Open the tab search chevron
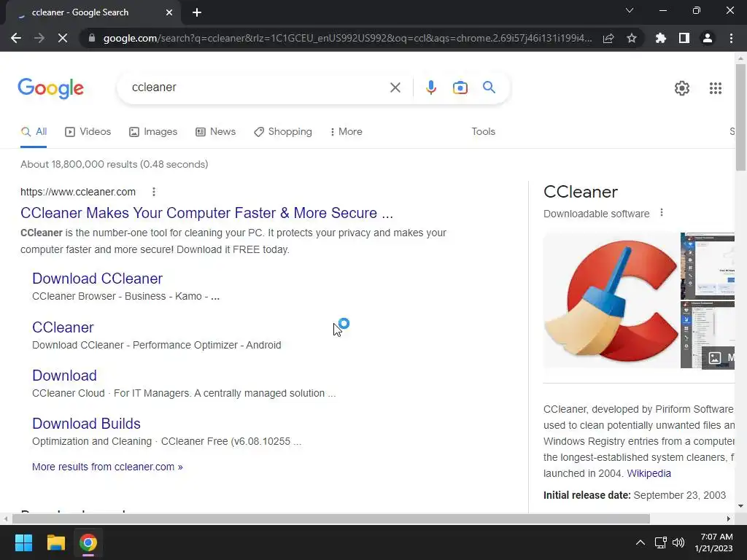 coord(630,10)
